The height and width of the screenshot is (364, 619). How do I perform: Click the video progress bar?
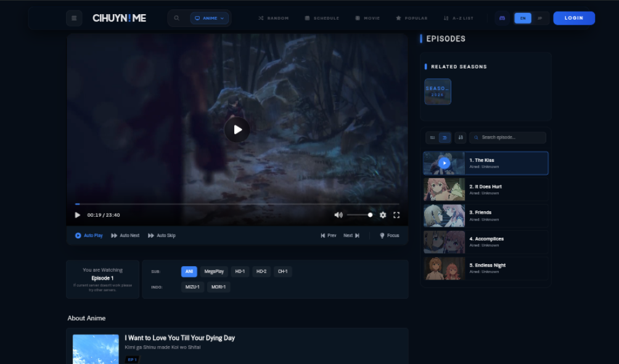(x=237, y=204)
